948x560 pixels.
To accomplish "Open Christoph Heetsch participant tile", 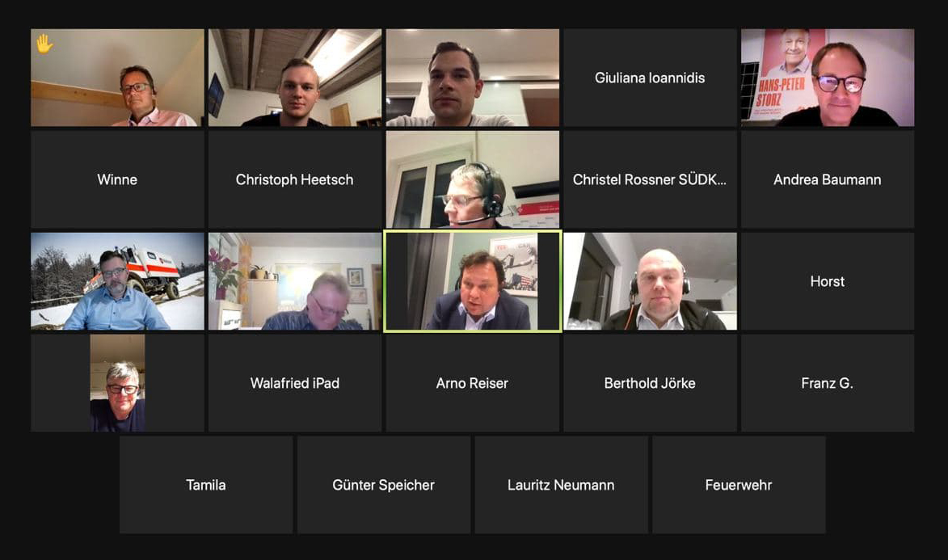I will [x=295, y=179].
